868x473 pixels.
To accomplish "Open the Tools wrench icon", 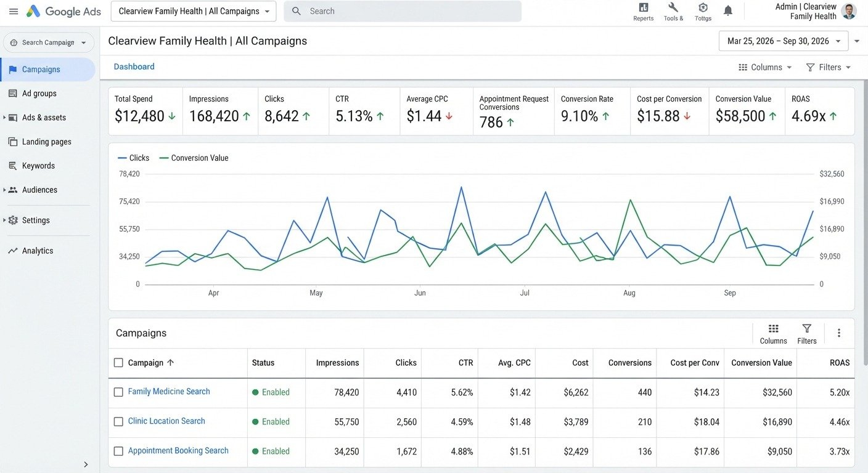I will [x=673, y=8].
